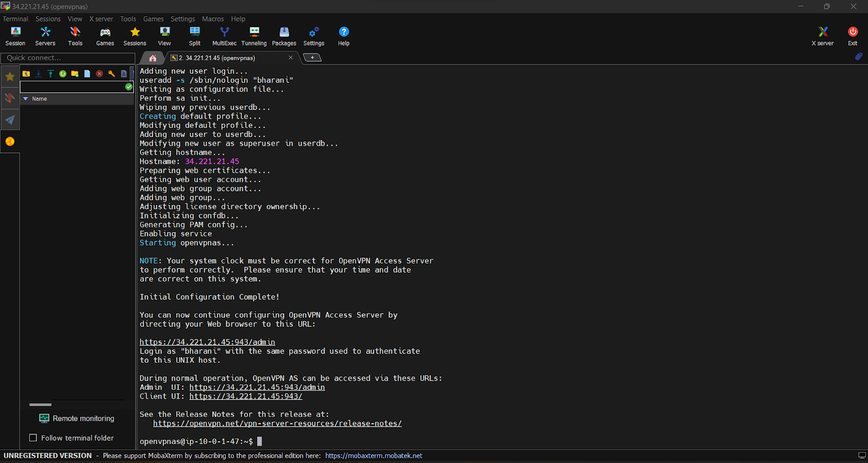The width and height of the screenshot is (868, 463).
Task: Close the 34.221.21.45 session tab
Action: pyautogui.click(x=291, y=57)
